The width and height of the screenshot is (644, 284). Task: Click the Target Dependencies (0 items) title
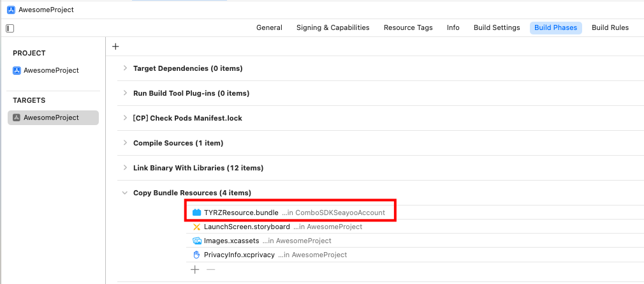tap(187, 68)
